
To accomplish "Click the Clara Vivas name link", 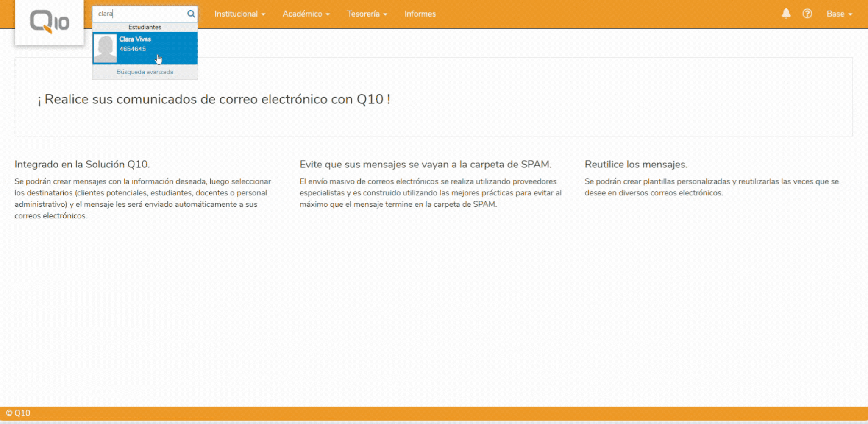I will pyautogui.click(x=134, y=39).
